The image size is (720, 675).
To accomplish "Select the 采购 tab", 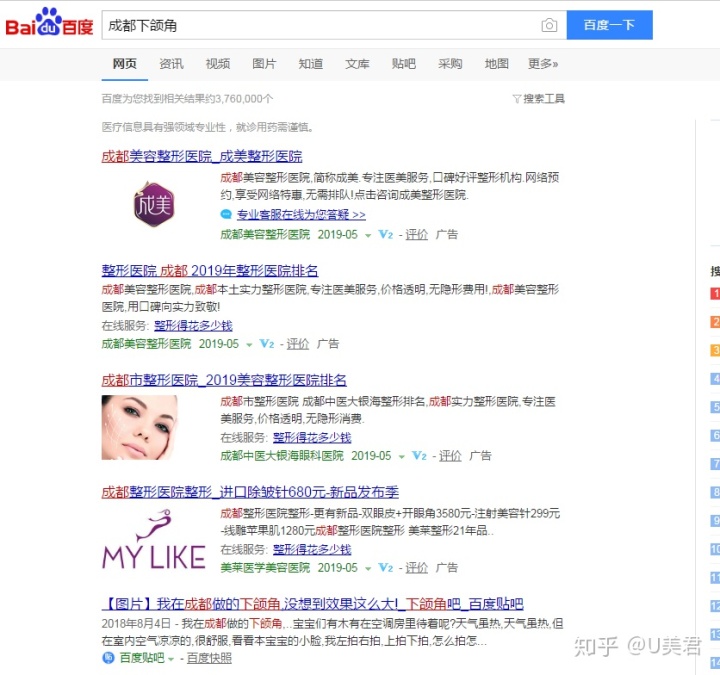I will [x=450, y=64].
